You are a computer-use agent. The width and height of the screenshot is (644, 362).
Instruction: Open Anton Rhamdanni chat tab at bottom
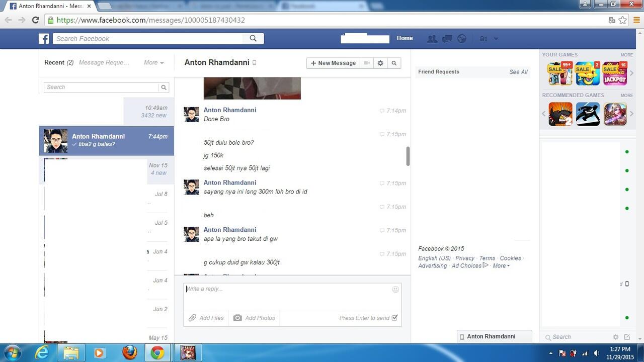tap(494, 336)
